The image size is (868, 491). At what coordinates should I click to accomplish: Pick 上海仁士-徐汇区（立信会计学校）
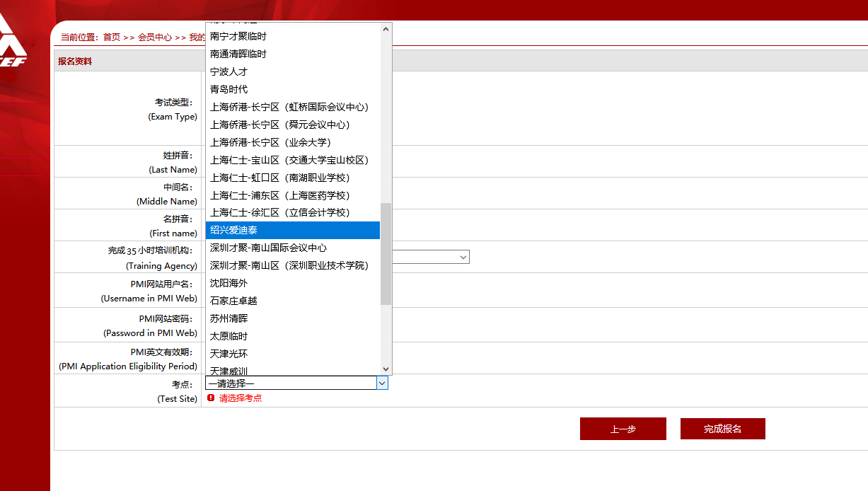pyautogui.click(x=292, y=212)
